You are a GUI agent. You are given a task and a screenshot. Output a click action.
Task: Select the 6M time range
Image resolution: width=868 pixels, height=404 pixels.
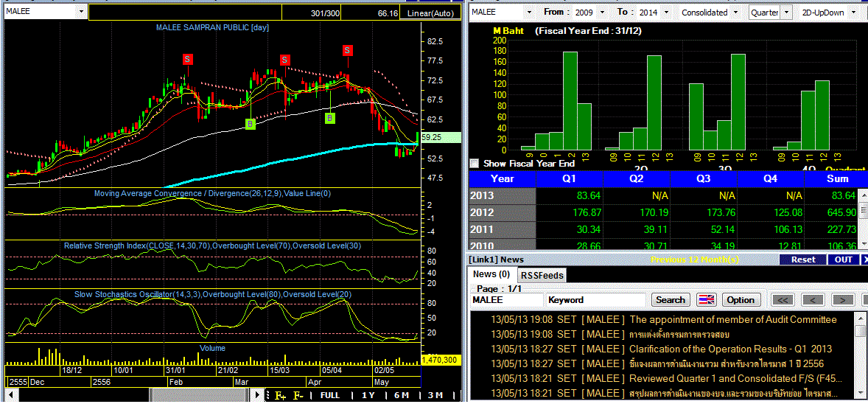[402, 395]
